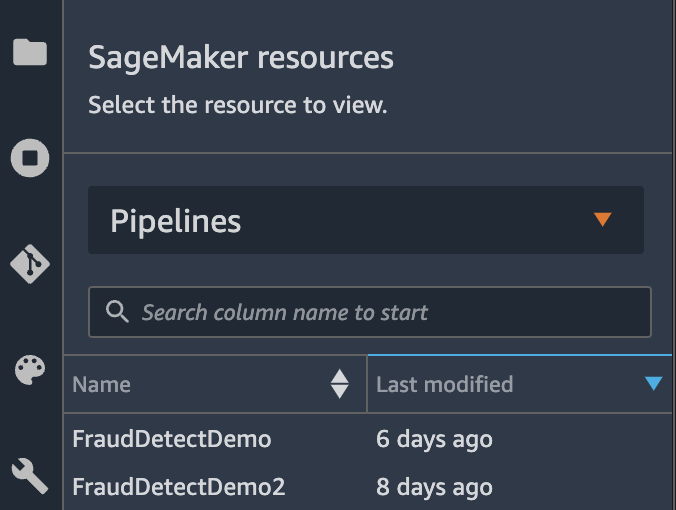This screenshot has width=676, height=510.
Task: Open the Pipelines resource dropdown
Action: (x=366, y=220)
